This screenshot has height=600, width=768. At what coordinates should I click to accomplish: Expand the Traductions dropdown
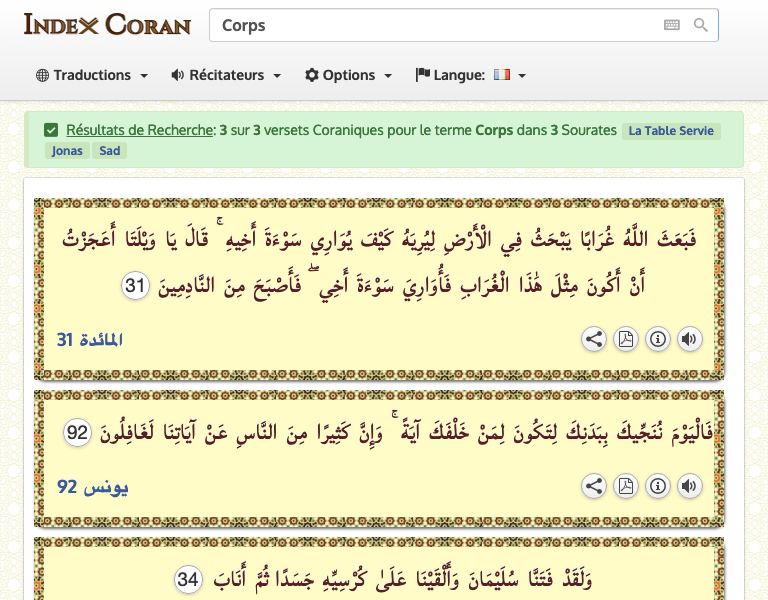click(92, 75)
